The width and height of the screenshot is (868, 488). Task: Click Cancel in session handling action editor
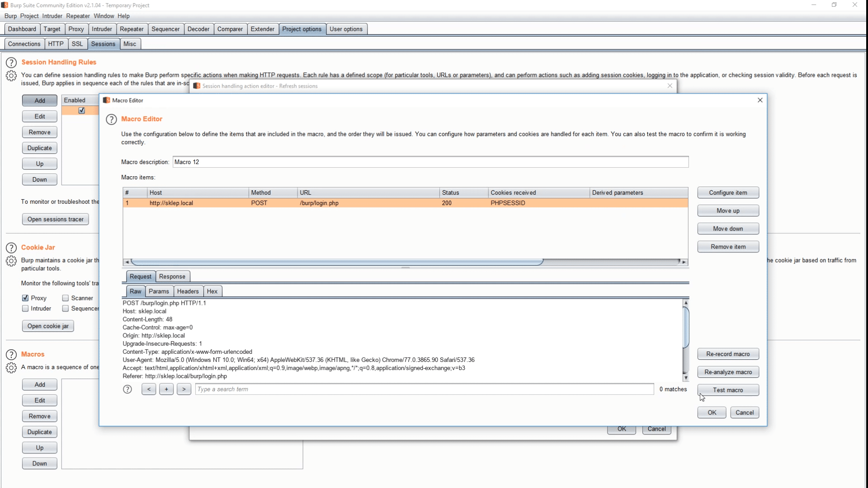click(656, 430)
